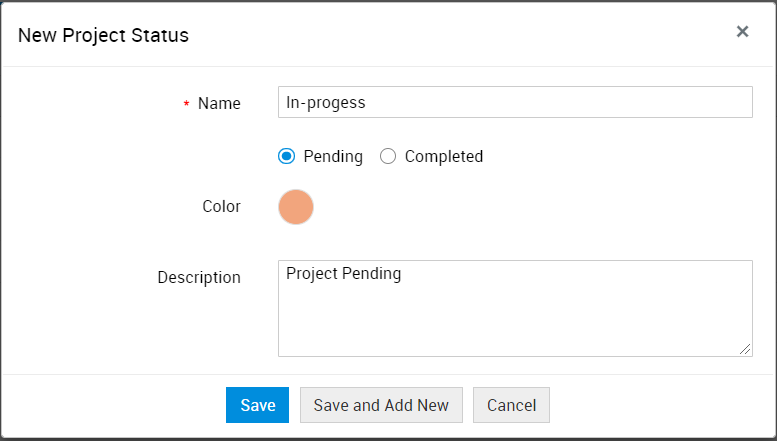
Task: Click the 'New Project Status' dialog title
Action: 104,35
